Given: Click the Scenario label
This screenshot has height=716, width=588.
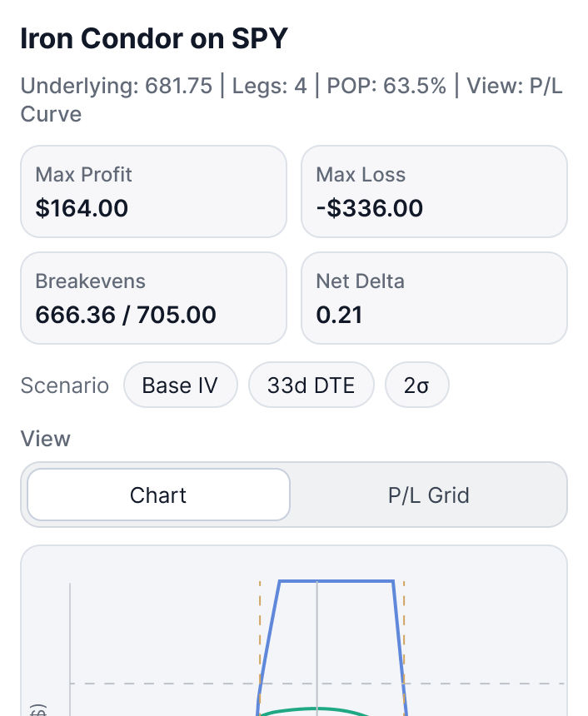Looking at the screenshot, I should point(64,385).
